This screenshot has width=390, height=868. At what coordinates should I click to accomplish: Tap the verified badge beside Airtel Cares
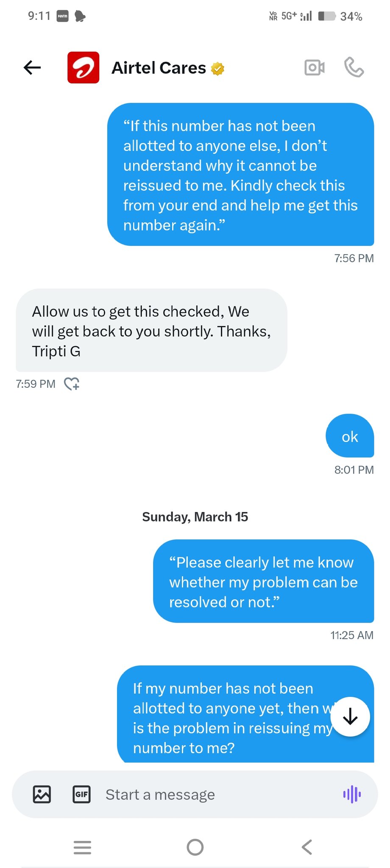tap(218, 69)
